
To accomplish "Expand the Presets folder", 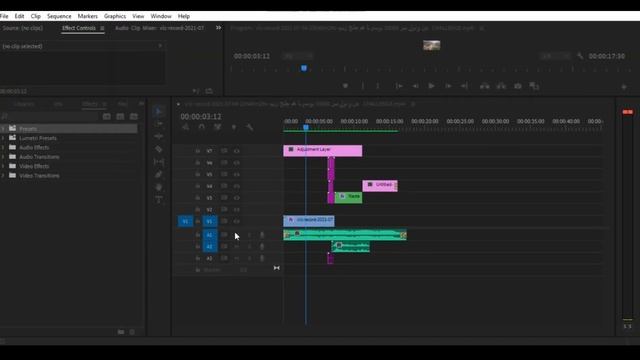I will (3, 129).
